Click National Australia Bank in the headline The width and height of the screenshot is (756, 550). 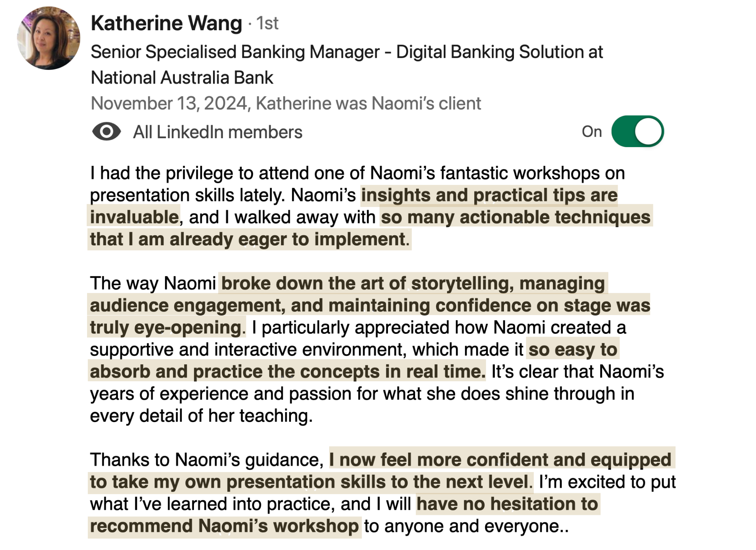point(182,78)
